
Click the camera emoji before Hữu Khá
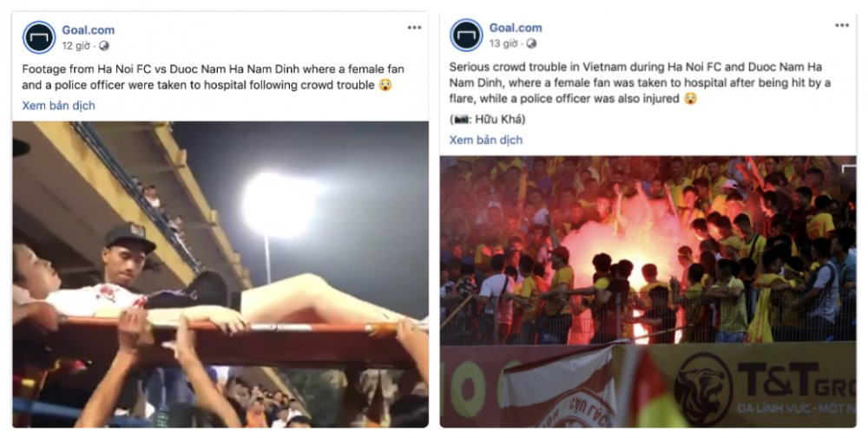click(x=459, y=119)
